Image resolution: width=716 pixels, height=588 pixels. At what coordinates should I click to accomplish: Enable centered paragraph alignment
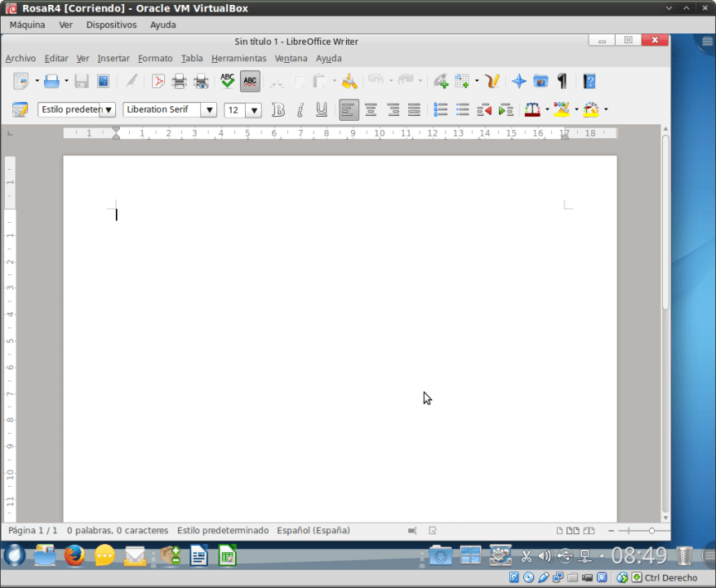point(369,109)
